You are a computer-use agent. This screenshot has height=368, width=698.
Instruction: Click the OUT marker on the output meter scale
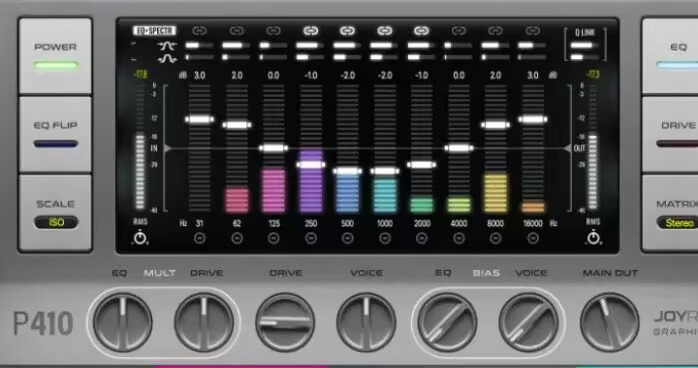(579, 149)
